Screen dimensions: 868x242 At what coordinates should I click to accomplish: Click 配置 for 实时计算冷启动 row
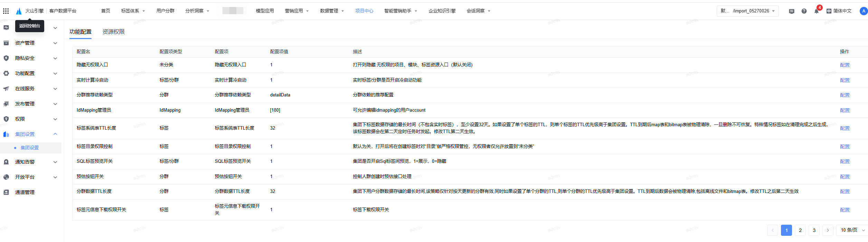pos(845,80)
